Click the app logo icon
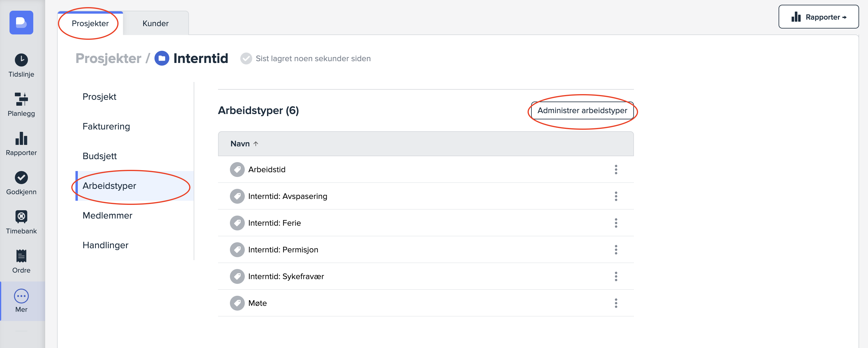The width and height of the screenshot is (868, 348). tap(21, 23)
